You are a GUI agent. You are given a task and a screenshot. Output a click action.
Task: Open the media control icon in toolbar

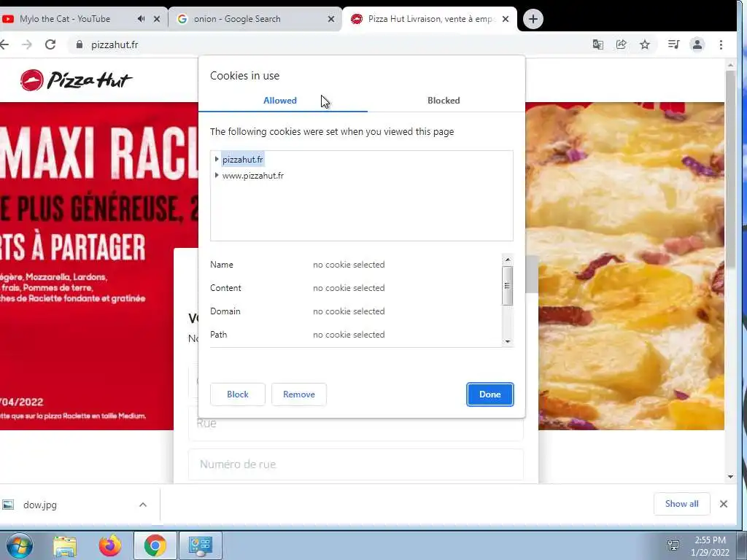(x=673, y=44)
